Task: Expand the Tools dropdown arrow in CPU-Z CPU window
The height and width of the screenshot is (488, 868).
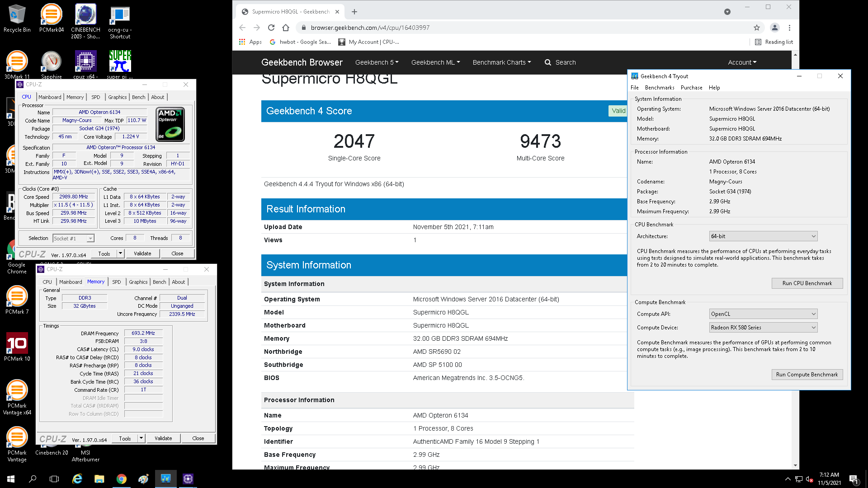Action: click(121, 253)
